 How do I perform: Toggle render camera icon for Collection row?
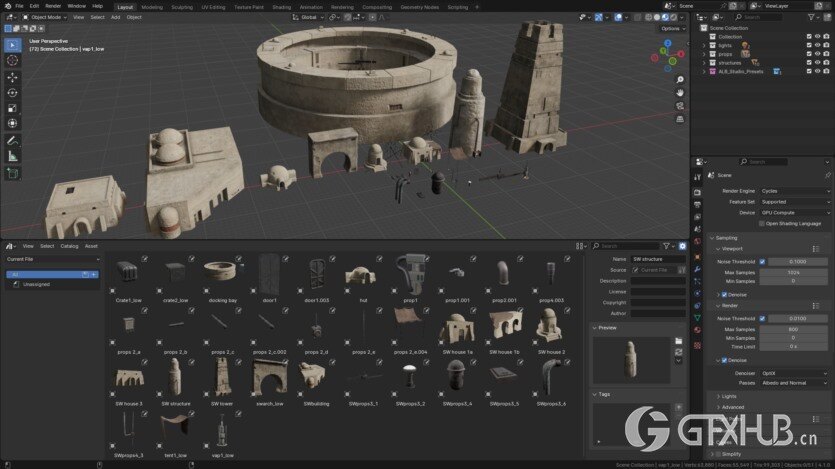pos(826,37)
